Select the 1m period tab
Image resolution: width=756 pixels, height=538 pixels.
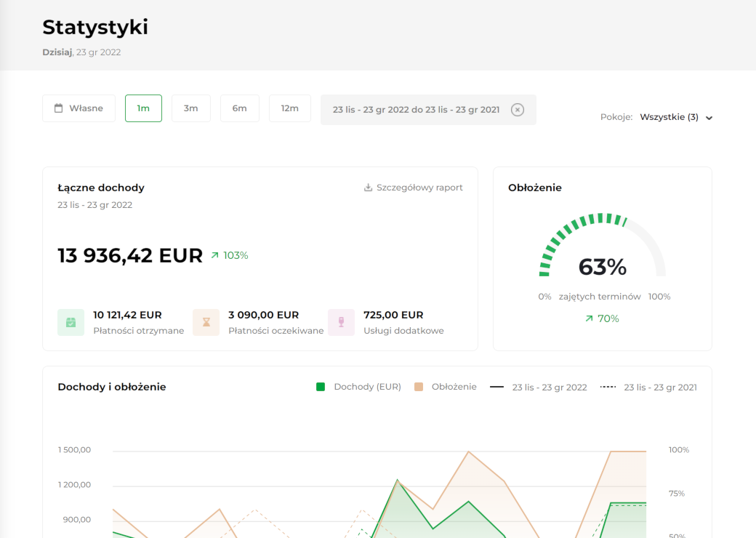click(143, 108)
